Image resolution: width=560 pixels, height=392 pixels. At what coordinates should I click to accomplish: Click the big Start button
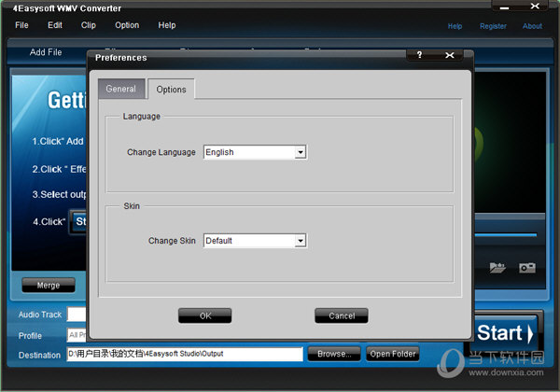[x=505, y=333]
